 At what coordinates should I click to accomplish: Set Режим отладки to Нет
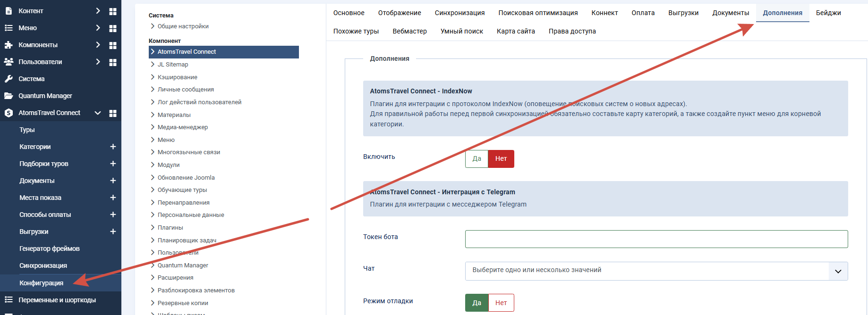501,303
